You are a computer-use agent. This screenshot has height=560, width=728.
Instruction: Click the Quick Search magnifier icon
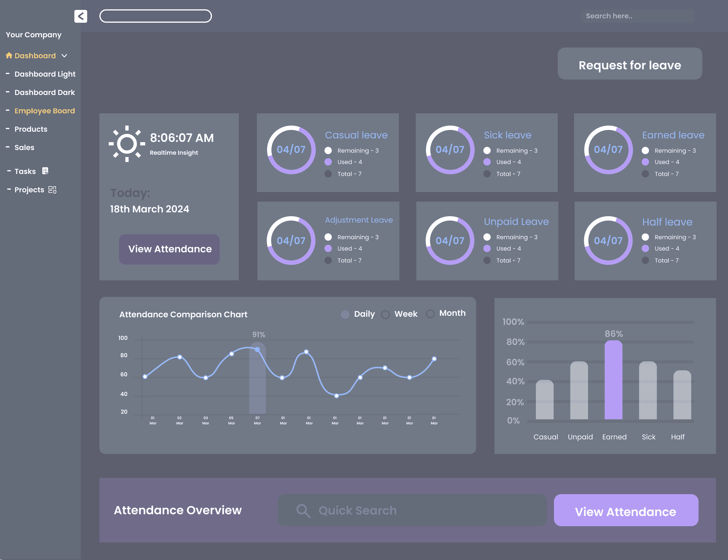point(303,510)
